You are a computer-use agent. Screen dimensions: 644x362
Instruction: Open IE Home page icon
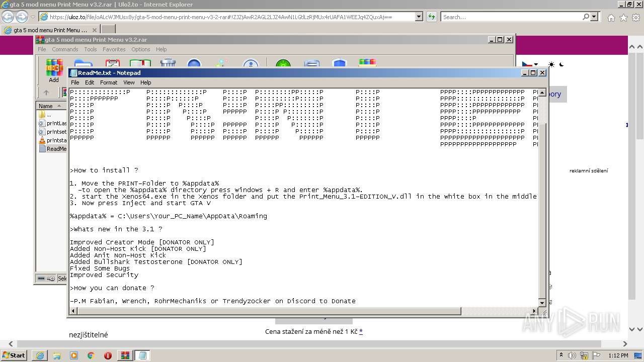click(x=611, y=17)
